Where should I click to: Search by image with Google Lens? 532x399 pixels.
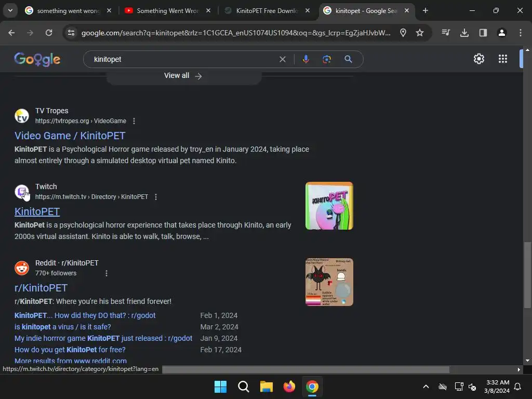[x=327, y=59]
